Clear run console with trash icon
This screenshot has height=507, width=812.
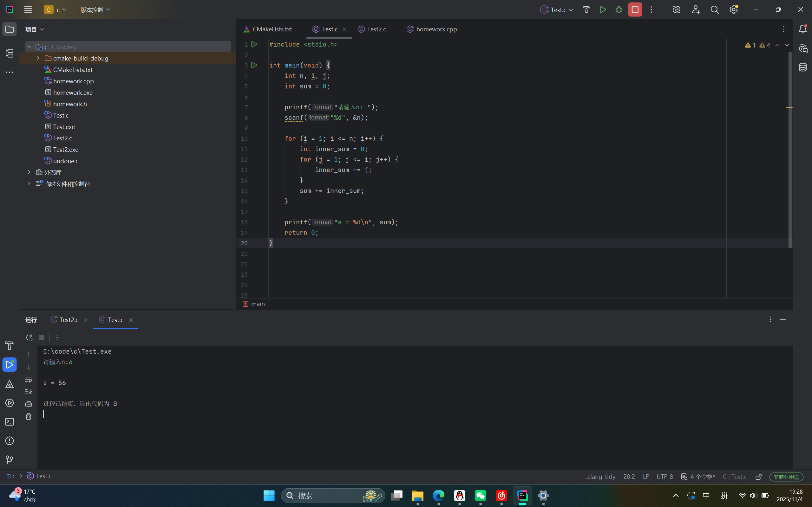[29, 416]
